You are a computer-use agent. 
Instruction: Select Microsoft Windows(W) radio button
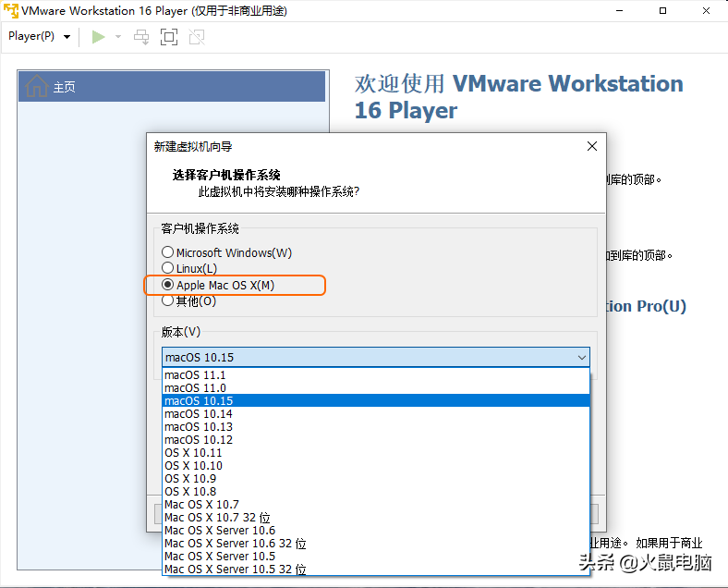pos(226,252)
